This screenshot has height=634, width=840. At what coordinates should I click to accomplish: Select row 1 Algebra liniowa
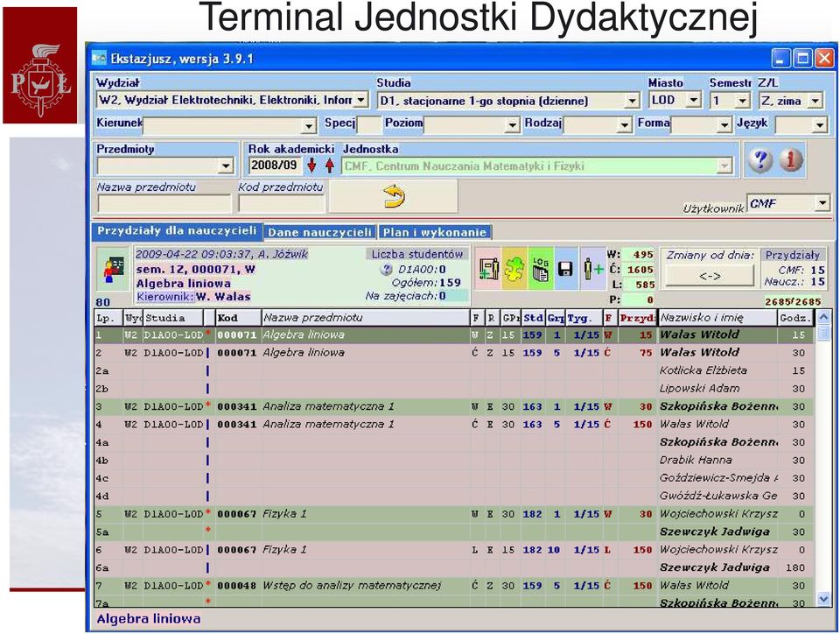point(454,335)
